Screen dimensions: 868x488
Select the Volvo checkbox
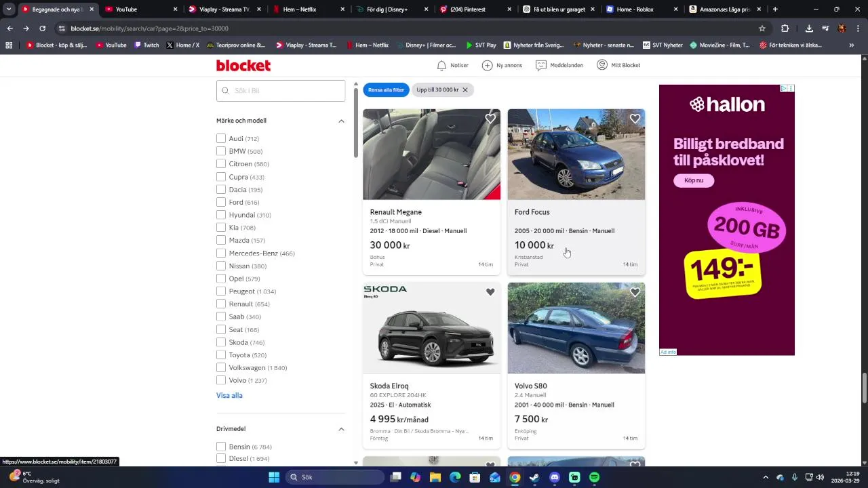pos(221,380)
